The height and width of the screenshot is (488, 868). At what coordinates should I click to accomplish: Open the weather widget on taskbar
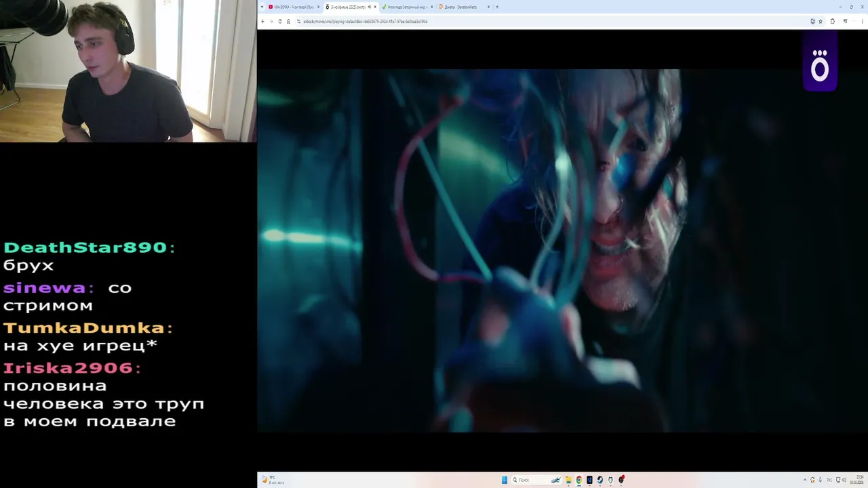273,480
